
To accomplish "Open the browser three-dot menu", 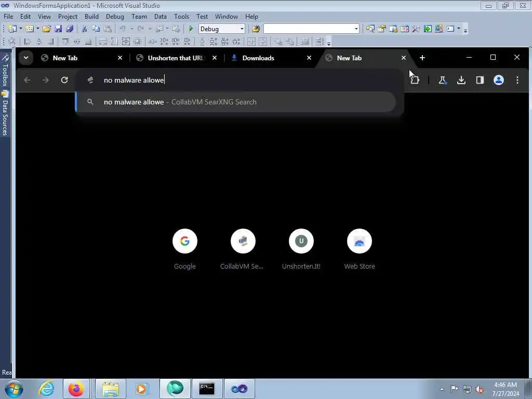I will pyautogui.click(x=517, y=80).
